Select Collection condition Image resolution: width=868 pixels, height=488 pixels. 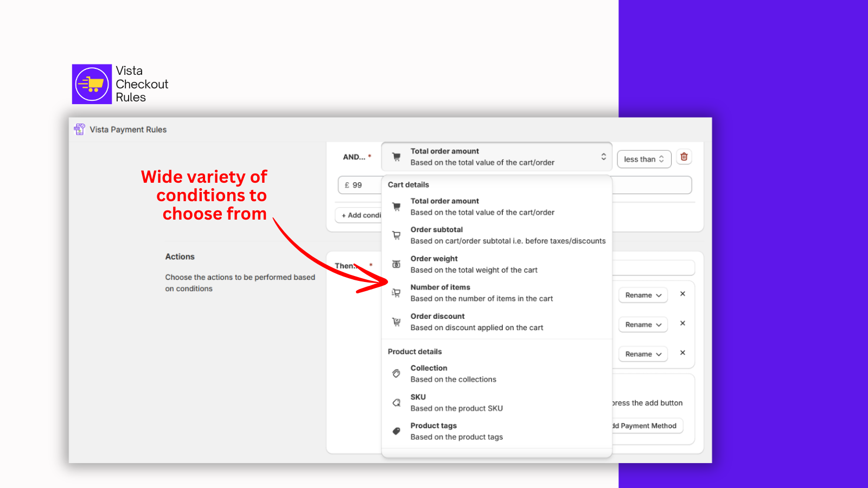pyautogui.click(x=497, y=374)
